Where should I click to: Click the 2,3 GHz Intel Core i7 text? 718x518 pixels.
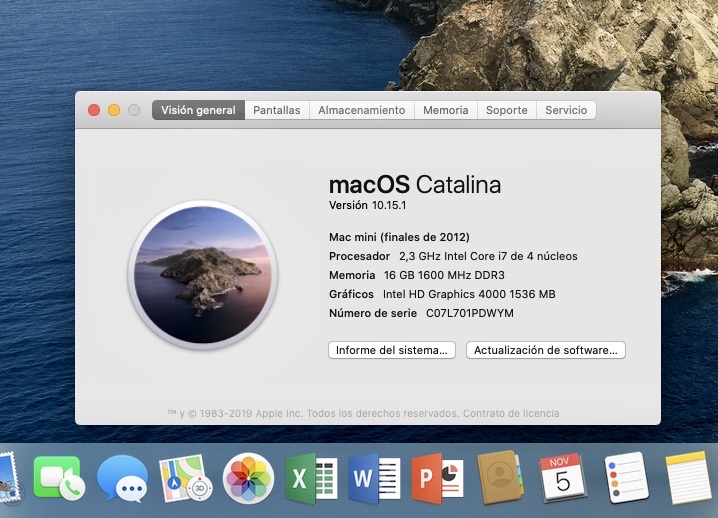click(488, 256)
